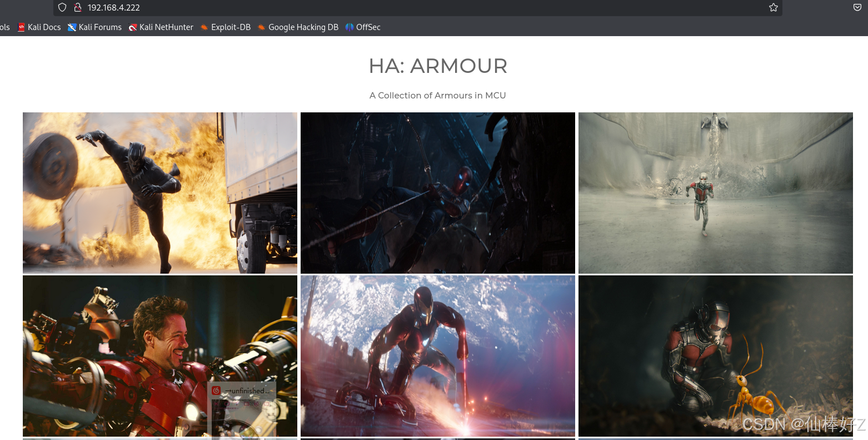Click the 'A Collection of Armours in MCU' subtitle
The height and width of the screenshot is (440, 868).
(x=438, y=95)
